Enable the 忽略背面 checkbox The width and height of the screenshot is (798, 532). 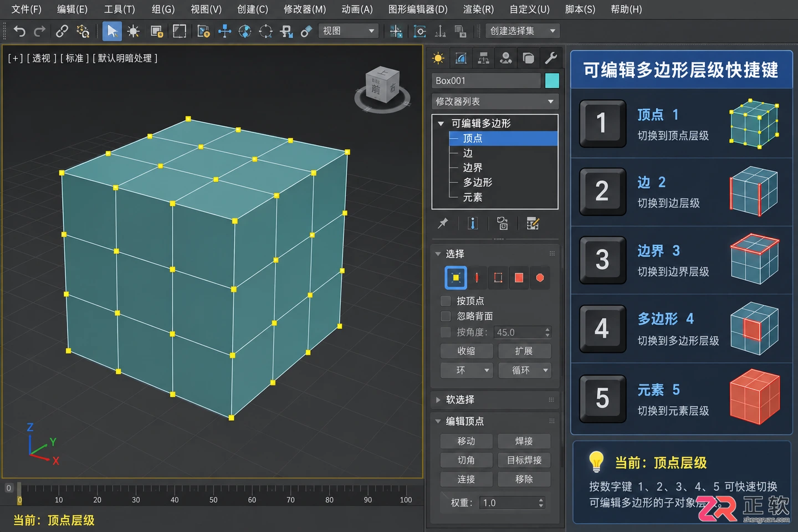[446, 316]
